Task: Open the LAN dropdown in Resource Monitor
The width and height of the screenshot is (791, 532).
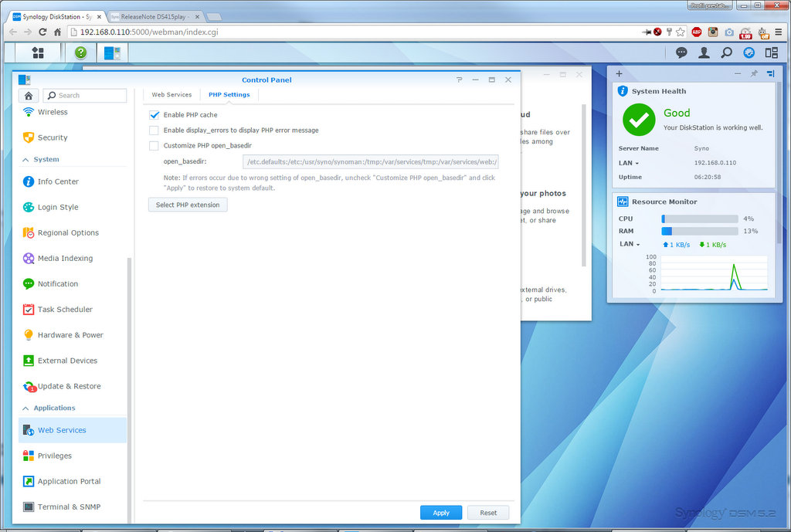Action: [630, 244]
